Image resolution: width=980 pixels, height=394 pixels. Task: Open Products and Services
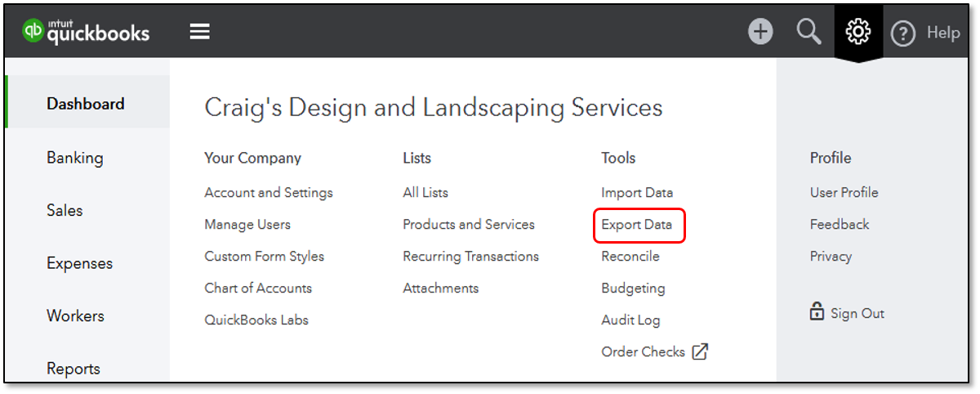point(469,224)
